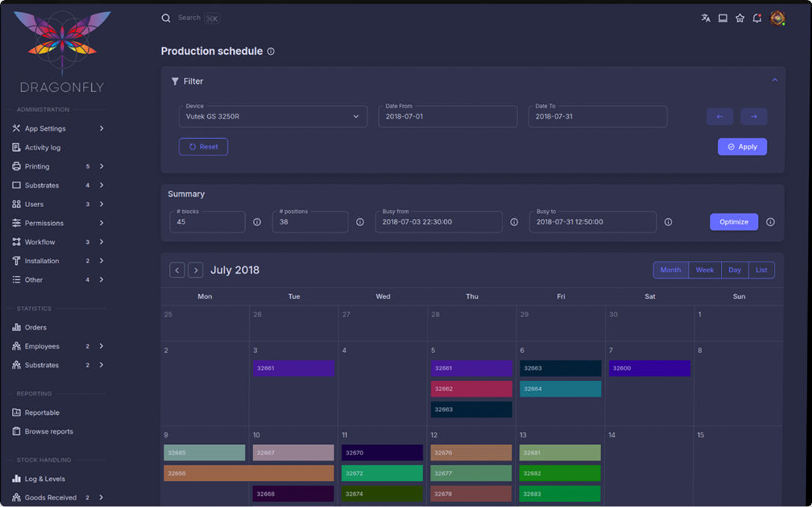Switch the calendar to Week view
The width and height of the screenshot is (812, 507).
pyautogui.click(x=704, y=270)
